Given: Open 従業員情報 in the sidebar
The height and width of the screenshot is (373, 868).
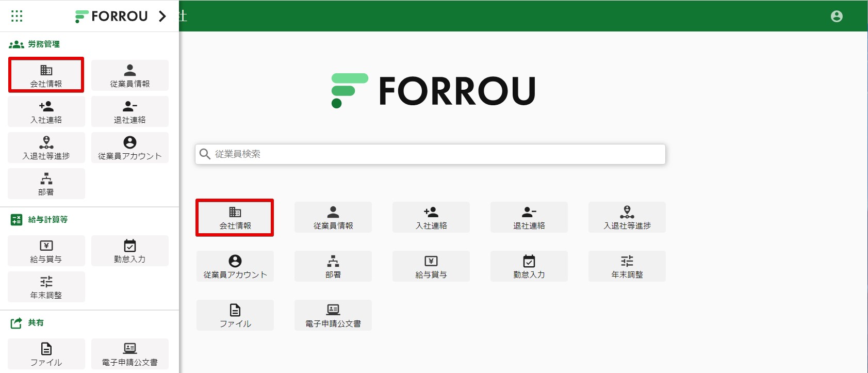Looking at the screenshot, I should [130, 75].
